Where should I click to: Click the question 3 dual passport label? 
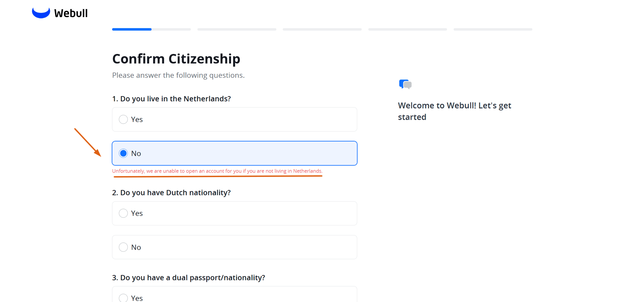coord(188,278)
